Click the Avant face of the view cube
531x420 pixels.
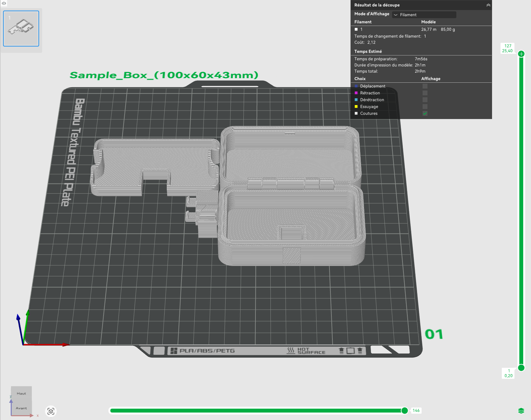click(x=21, y=408)
